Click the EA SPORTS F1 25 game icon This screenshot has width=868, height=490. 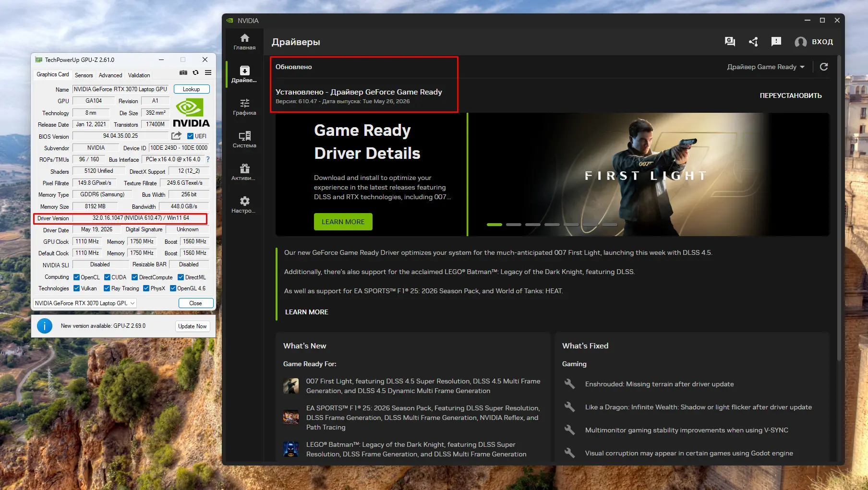pos(291,417)
